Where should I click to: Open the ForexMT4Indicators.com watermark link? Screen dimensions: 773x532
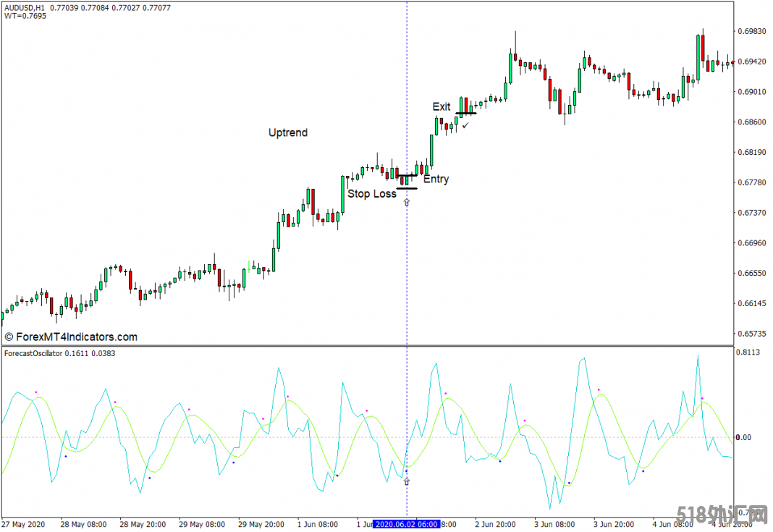pos(71,337)
